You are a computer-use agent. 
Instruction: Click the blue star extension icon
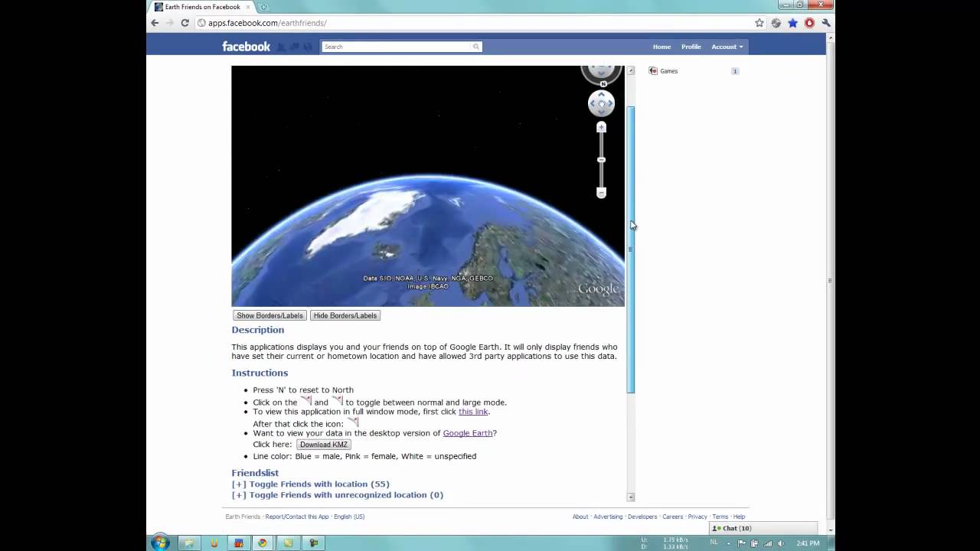tap(793, 23)
